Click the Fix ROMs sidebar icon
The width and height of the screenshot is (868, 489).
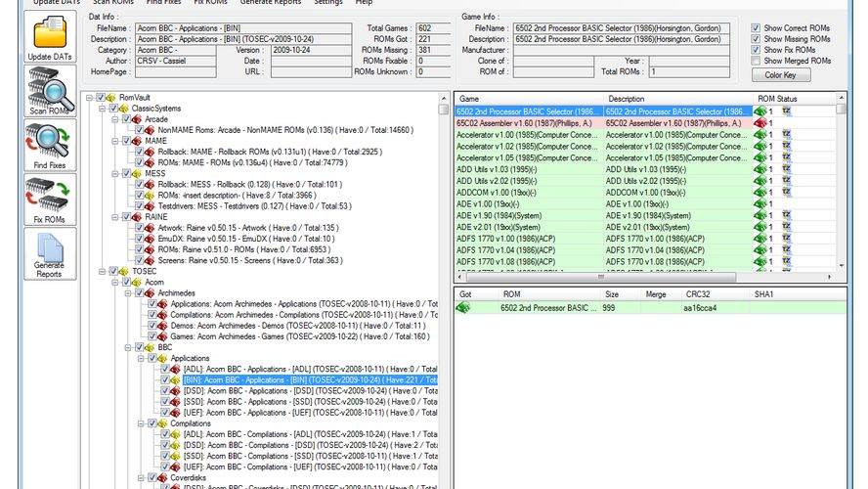click(x=50, y=202)
